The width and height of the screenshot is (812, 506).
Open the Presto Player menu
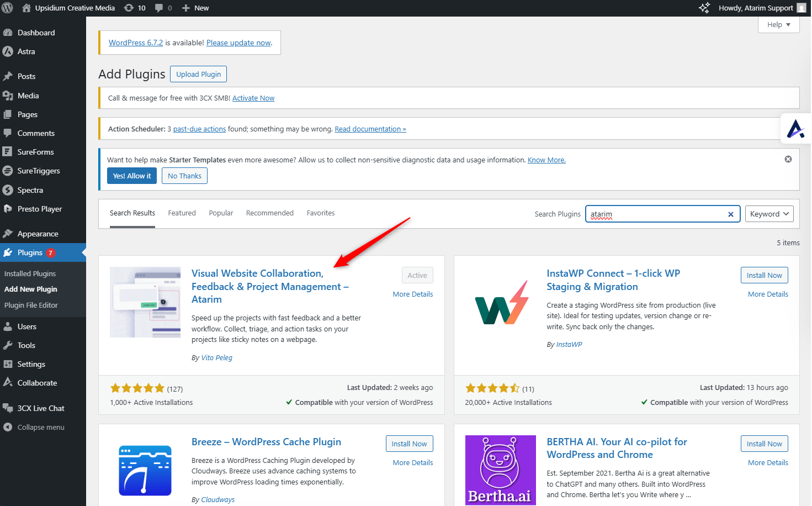39,209
